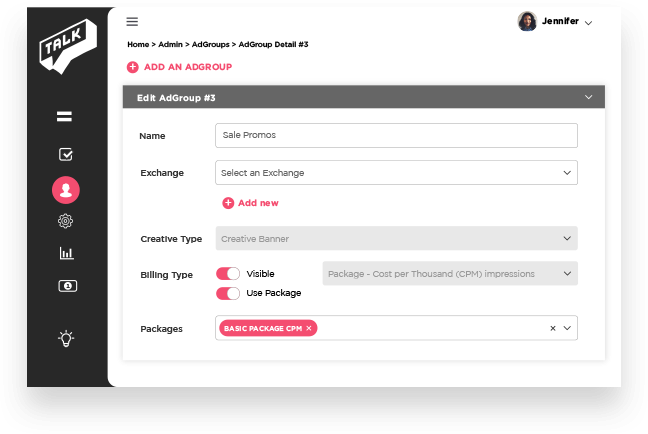Select the pink user profile sidebar icon
The width and height of the screenshot is (648, 434).
[x=66, y=190]
